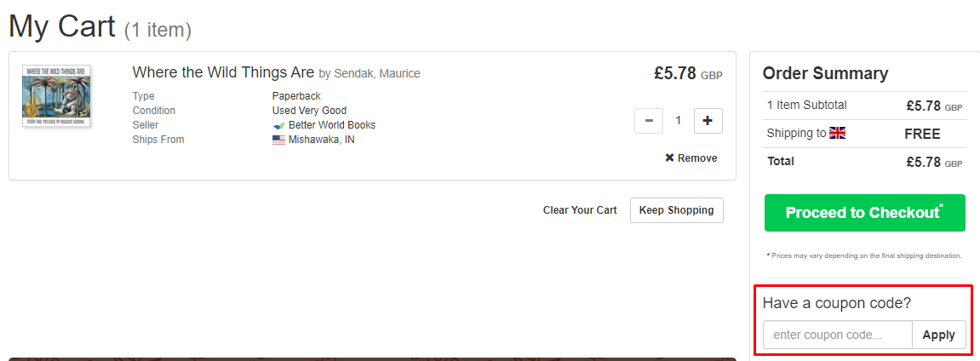Click the Better World Books bird logo icon
Screen dimensions: 980x361
pos(278,125)
